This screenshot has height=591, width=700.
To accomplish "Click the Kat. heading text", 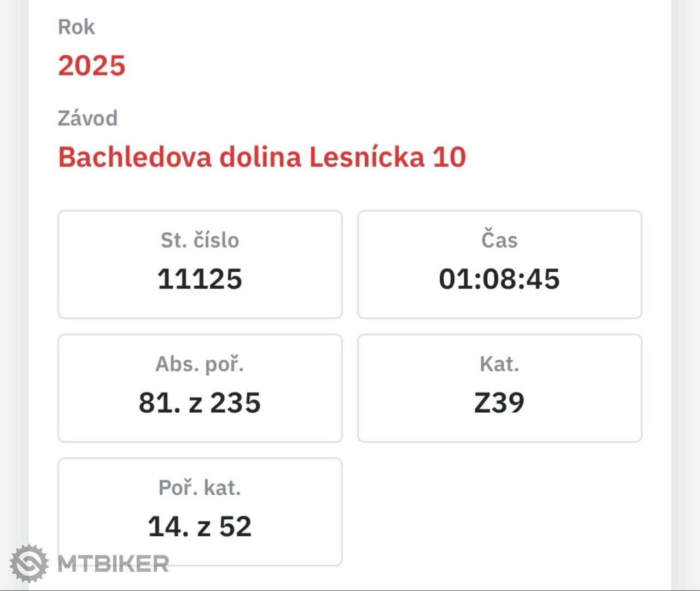I will pos(499,364).
